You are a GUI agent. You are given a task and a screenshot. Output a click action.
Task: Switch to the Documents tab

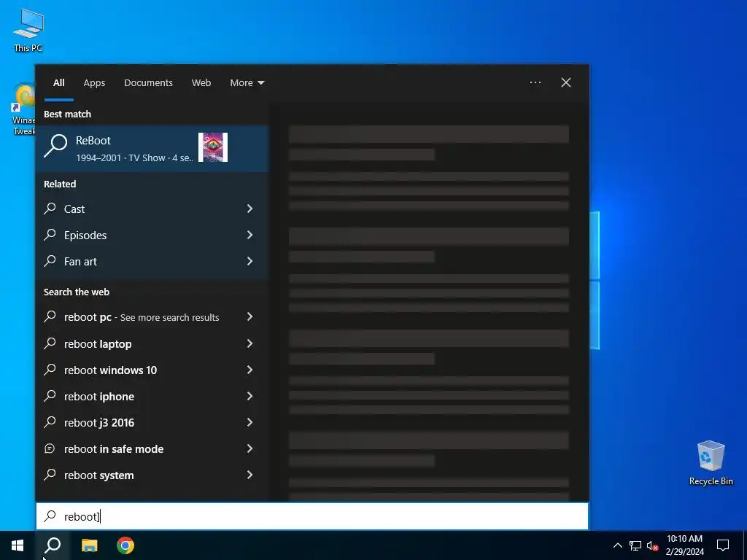(149, 83)
